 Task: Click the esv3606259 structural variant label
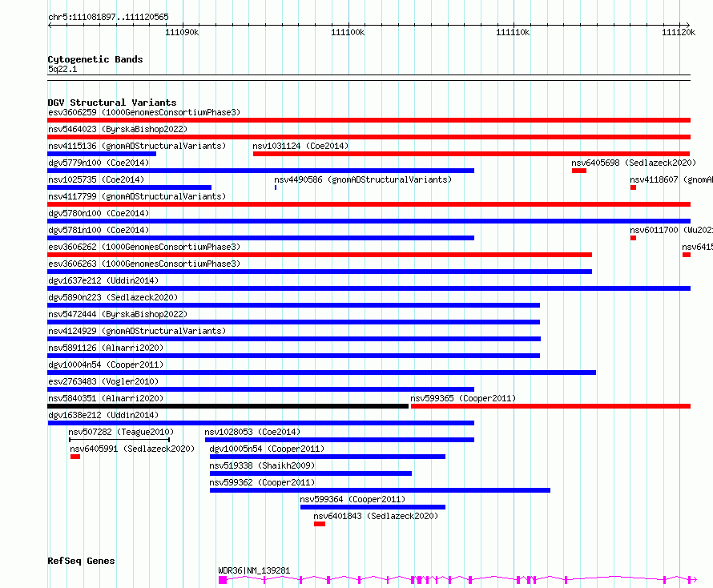pyautogui.click(x=144, y=112)
